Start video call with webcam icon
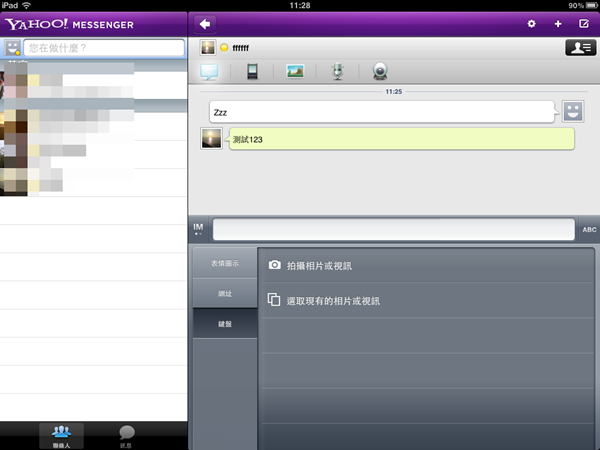 click(380, 71)
